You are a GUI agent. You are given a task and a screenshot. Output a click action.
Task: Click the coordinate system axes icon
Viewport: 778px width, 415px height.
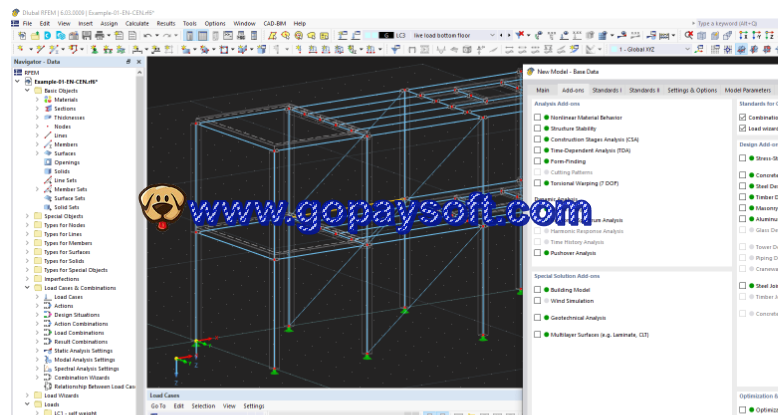699,49
